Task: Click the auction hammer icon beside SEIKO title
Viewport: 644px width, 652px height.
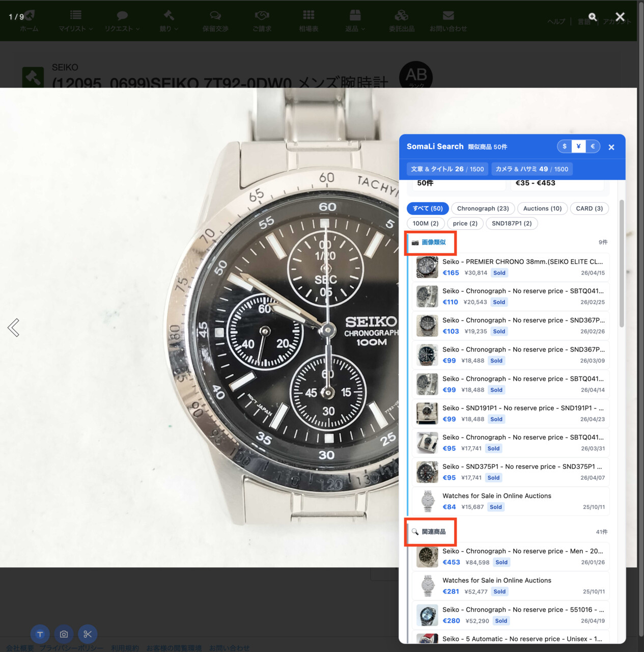Action: pos(33,77)
